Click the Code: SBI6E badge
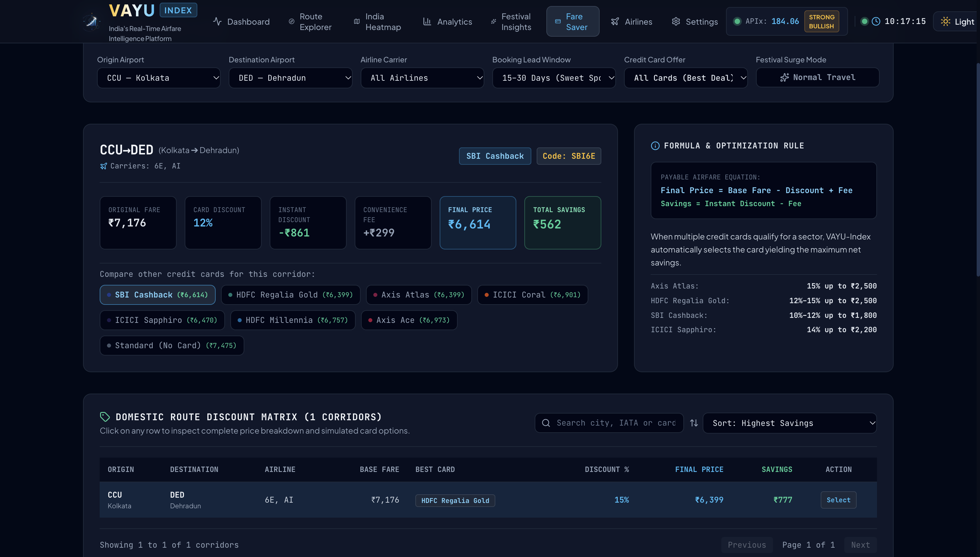 568,156
